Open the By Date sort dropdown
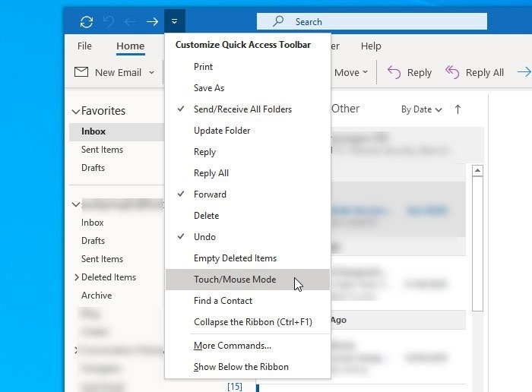 coord(421,109)
